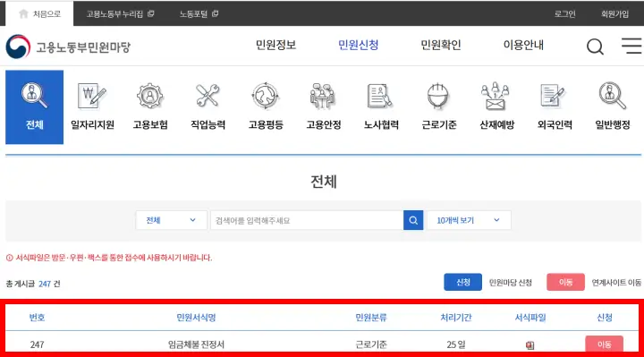Click the 번호 column header

tap(37, 317)
